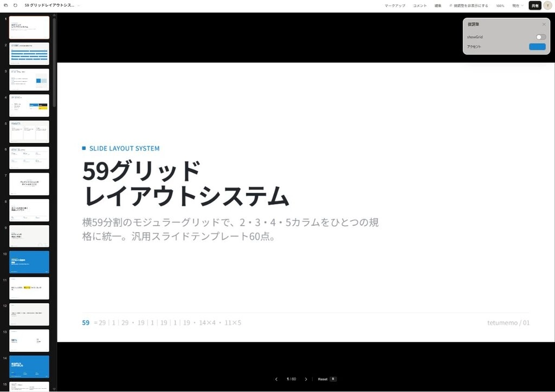This screenshot has height=392, width=555.
Task: Select slide thumbnail 9
Action: pyautogui.click(x=29, y=236)
